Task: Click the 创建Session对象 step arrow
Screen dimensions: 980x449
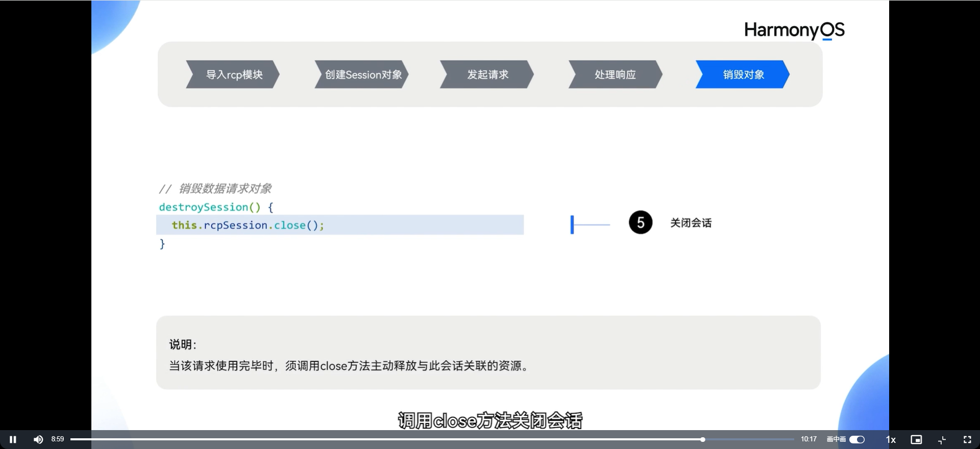Action: (x=361, y=74)
